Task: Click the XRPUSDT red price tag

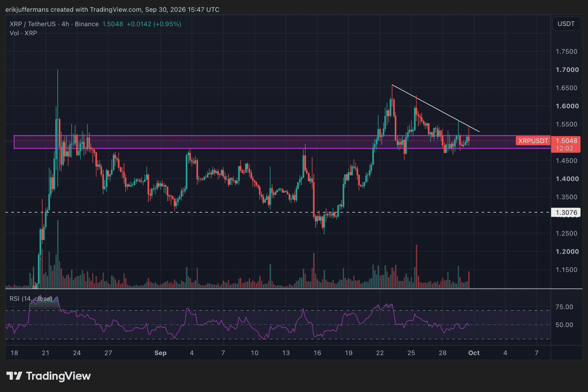Action: (x=533, y=141)
